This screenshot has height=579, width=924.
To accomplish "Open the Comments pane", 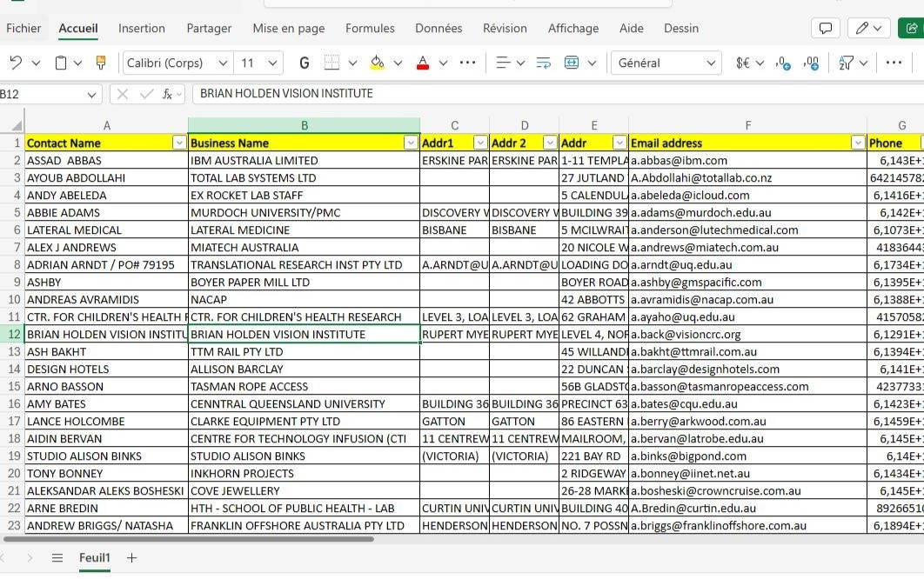I will [826, 29].
